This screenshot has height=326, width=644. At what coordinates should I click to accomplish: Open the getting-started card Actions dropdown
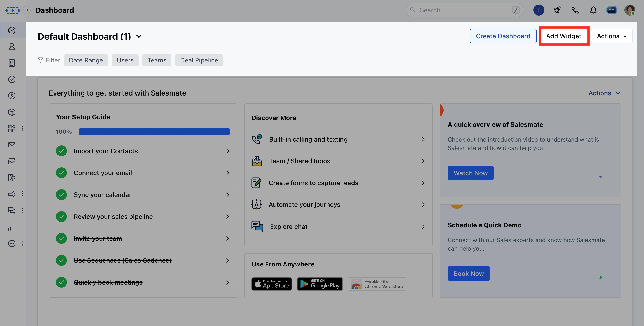click(x=604, y=93)
